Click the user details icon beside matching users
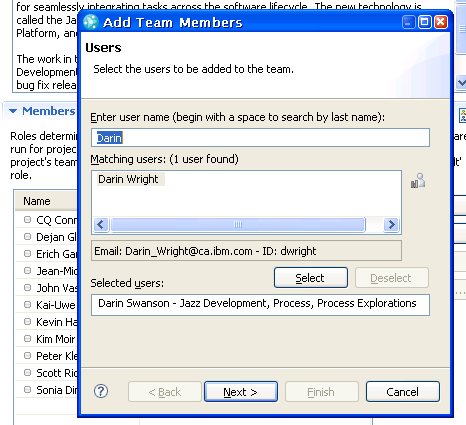 [x=418, y=180]
